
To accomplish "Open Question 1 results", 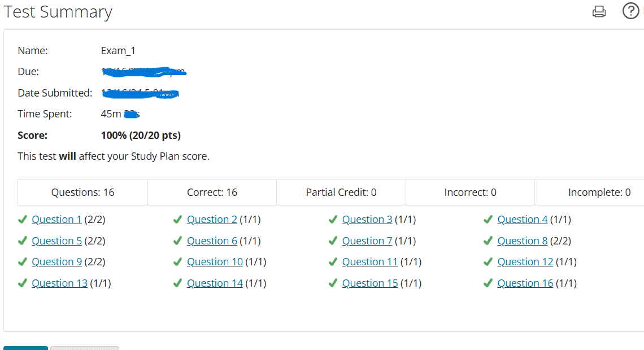I will click(x=56, y=219).
